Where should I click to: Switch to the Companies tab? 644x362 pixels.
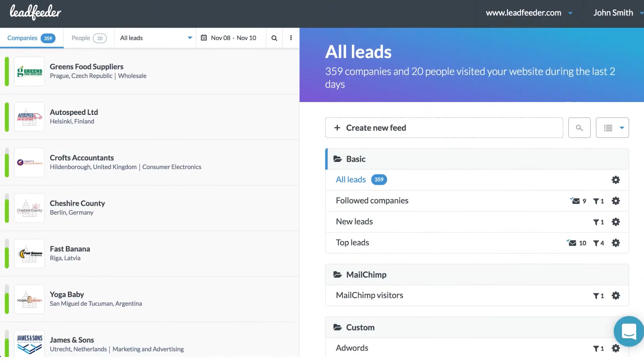(31, 38)
